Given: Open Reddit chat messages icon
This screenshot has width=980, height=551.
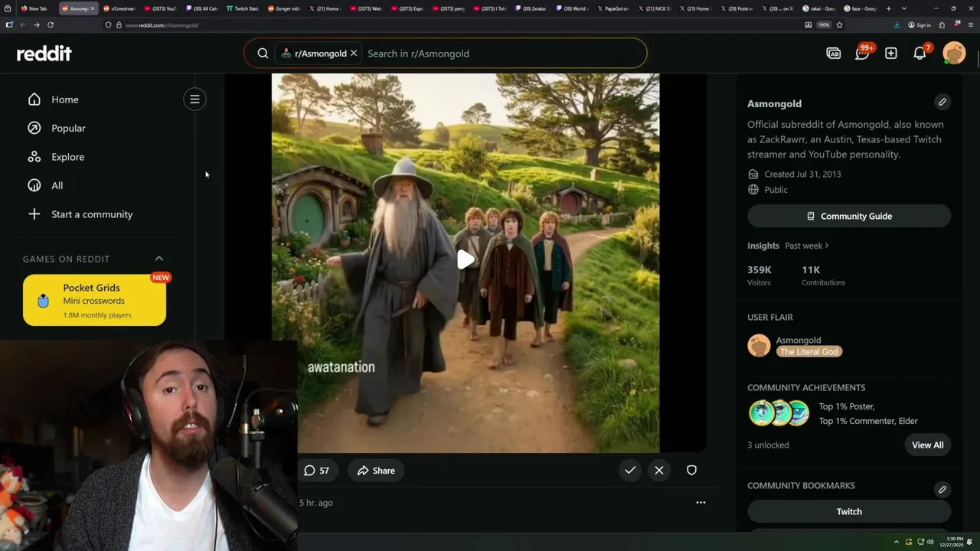Looking at the screenshot, I should (862, 54).
